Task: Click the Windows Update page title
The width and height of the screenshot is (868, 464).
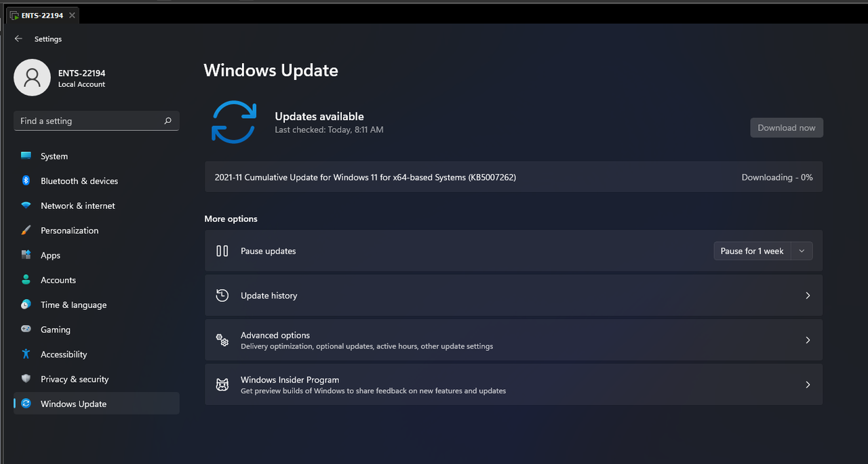Action: coord(271,71)
